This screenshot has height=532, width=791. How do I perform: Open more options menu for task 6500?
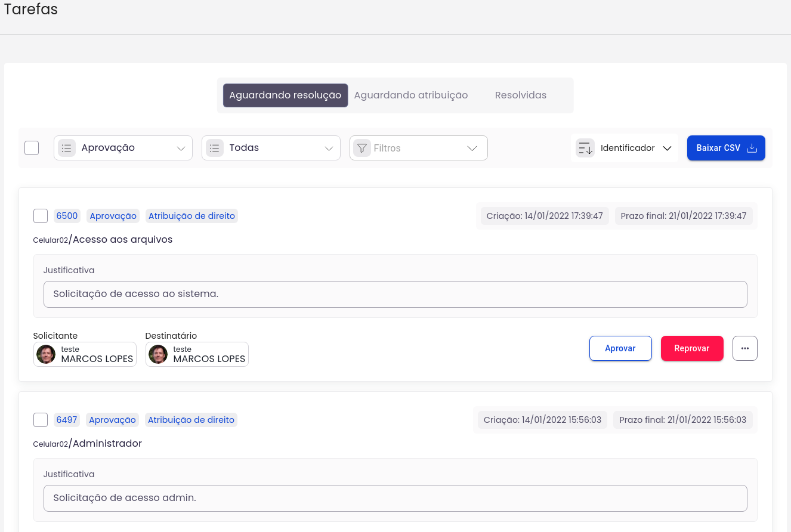[744, 348]
